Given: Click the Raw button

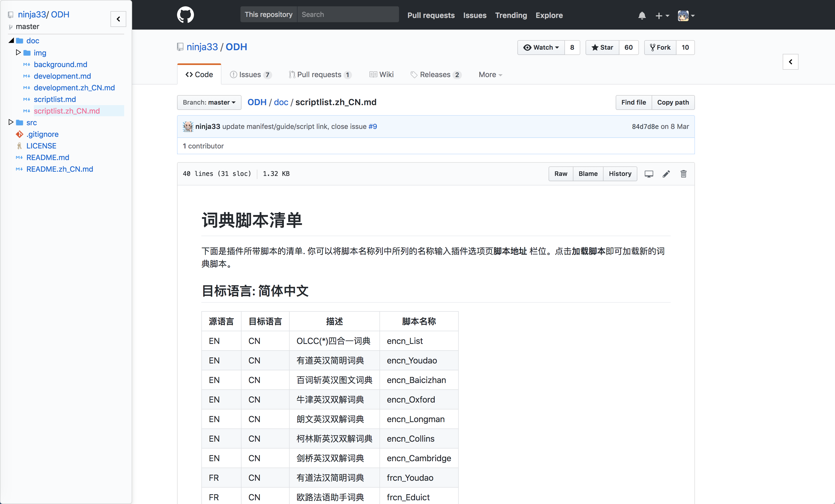Looking at the screenshot, I should coord(560,174).
